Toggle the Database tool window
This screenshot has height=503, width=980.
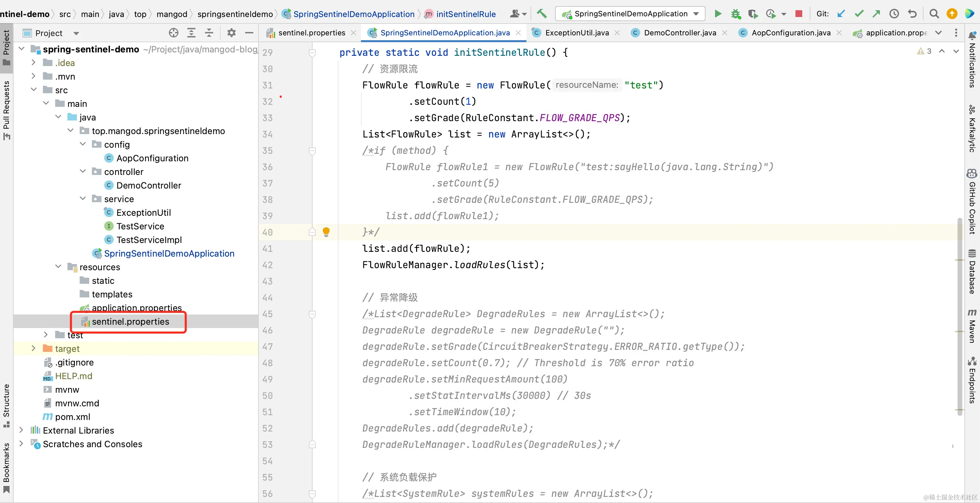point(972,272)
